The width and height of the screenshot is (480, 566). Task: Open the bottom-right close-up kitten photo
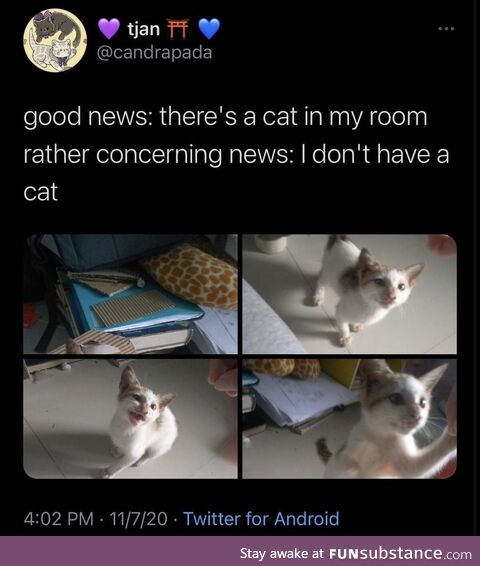(x=350, y=419)
